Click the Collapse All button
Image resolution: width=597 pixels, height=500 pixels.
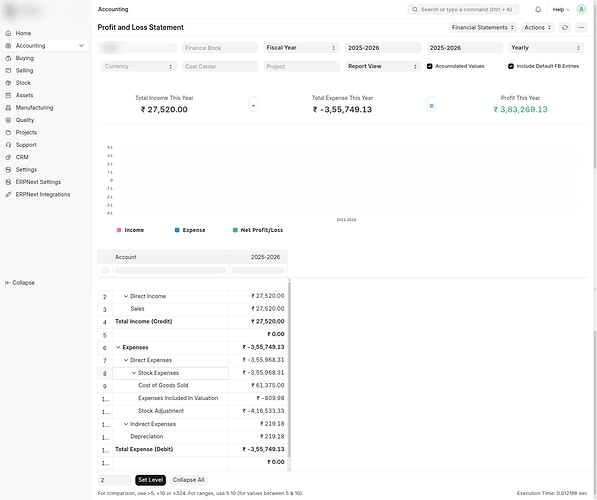click(x=188, y=480)
